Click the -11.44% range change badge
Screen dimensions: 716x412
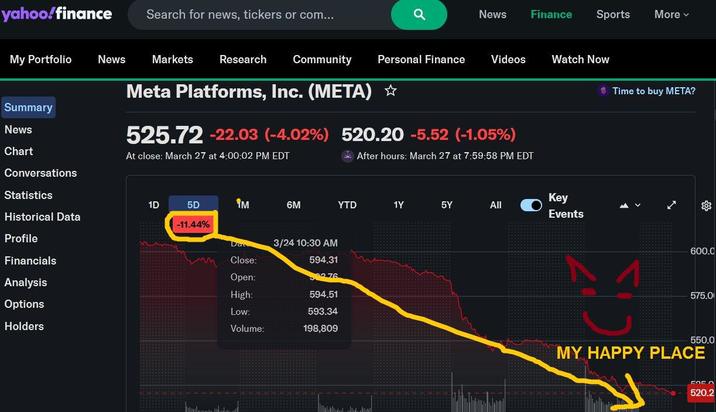tap(193, 225)
